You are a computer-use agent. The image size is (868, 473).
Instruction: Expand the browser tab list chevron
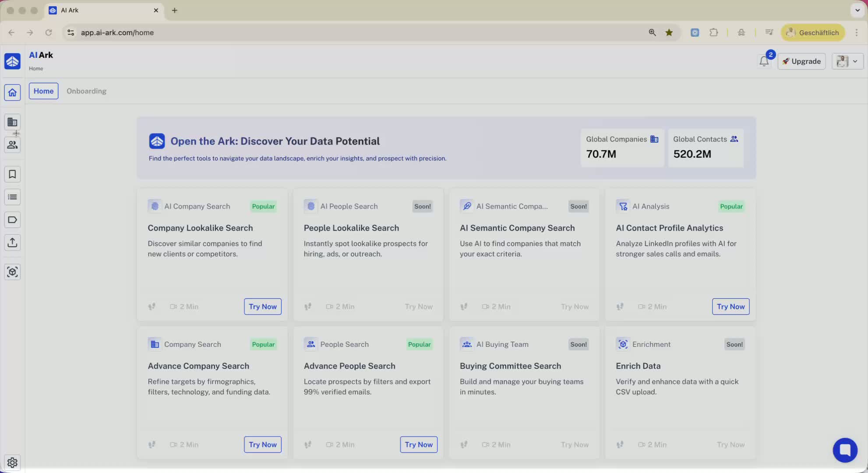pyautogui.click(x=857, y=10)
